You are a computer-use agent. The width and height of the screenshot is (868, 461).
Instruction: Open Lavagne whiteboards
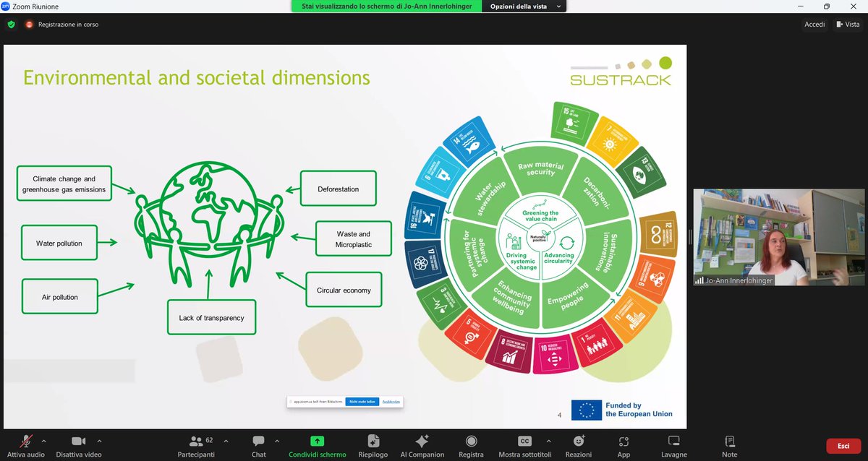[x=674, y=445]
